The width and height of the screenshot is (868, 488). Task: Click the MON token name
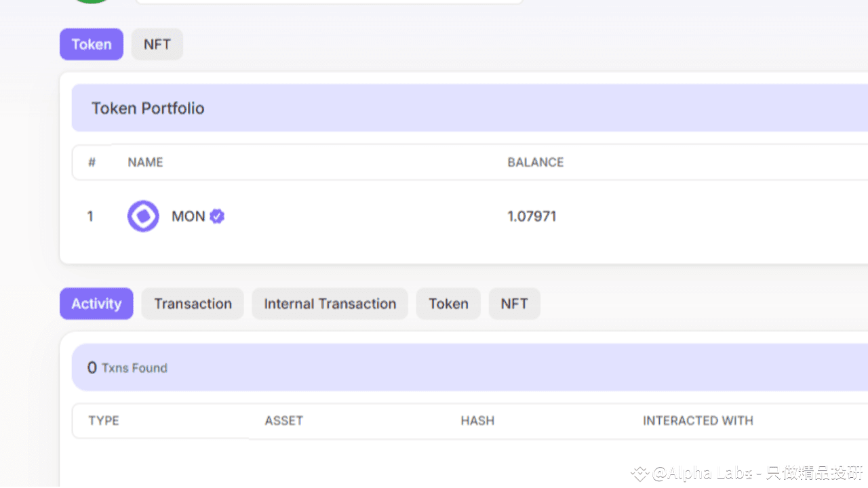pyautogui.click(x=189, y=216)
